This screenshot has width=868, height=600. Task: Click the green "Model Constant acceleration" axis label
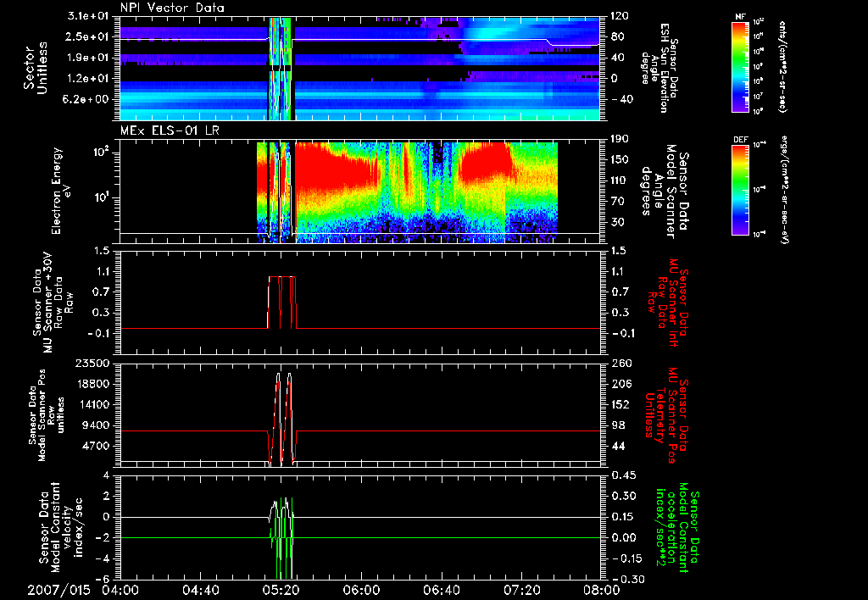(676, 525)
